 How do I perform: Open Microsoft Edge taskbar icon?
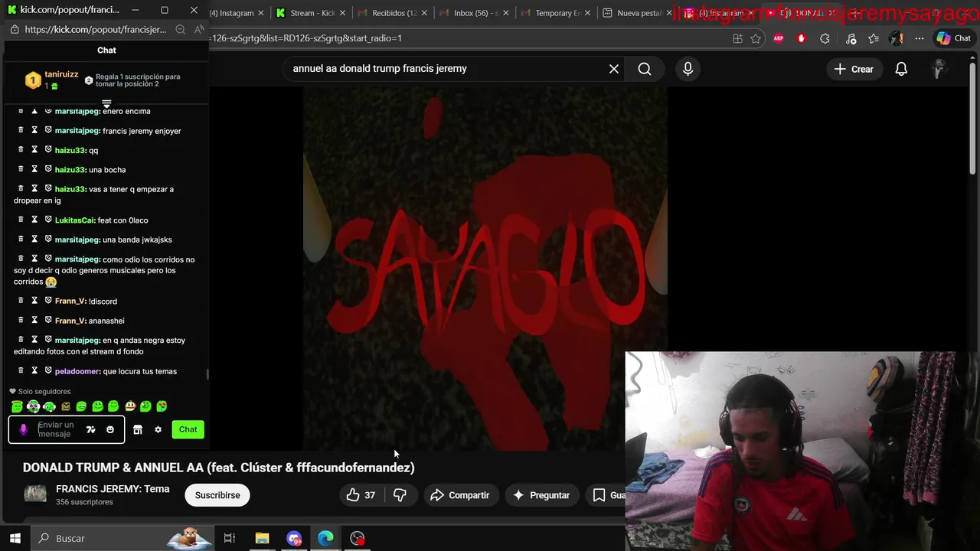point(325,538)
